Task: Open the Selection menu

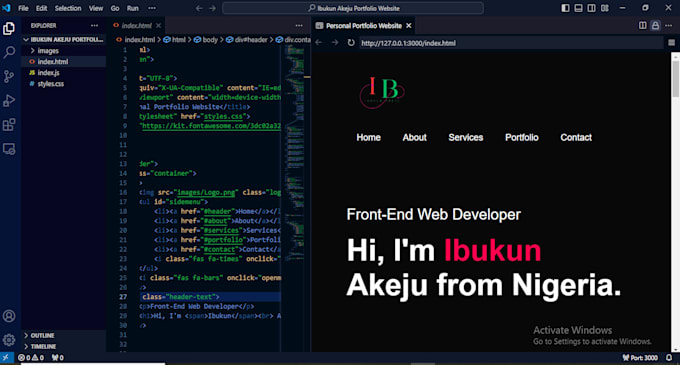Action: (x=68, y=8)
